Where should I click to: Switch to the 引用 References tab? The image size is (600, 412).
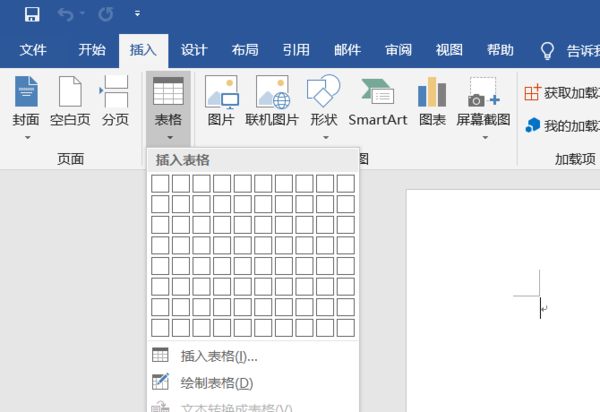[296, 50]
